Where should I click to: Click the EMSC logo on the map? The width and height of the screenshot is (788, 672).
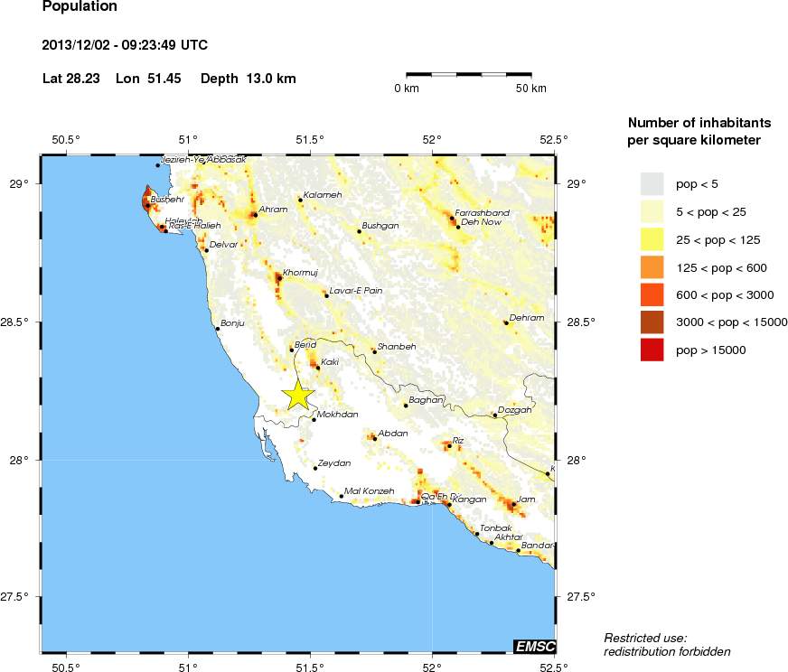[534, 646]
